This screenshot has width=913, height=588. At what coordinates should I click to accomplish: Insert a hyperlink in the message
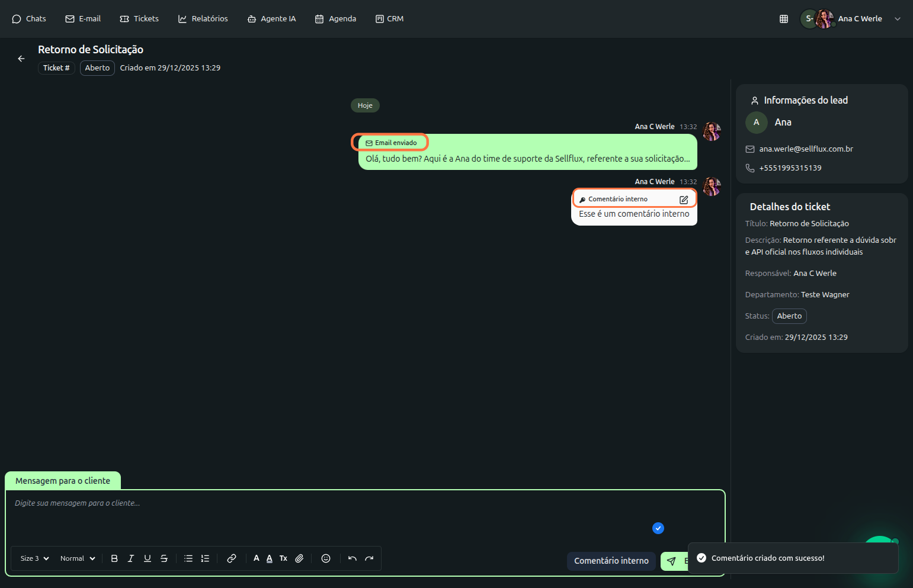(232, 558)
